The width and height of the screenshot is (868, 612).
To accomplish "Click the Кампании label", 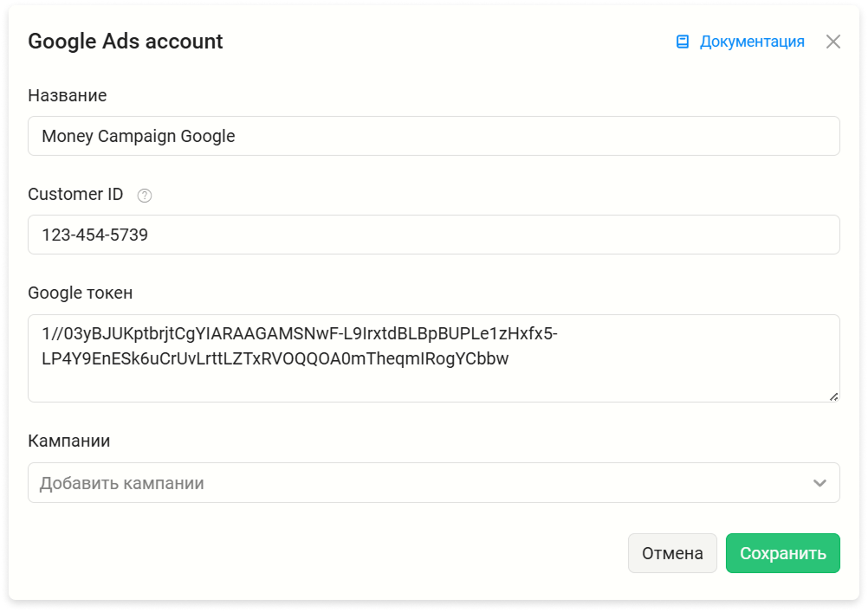I will (x=69, y=441).
